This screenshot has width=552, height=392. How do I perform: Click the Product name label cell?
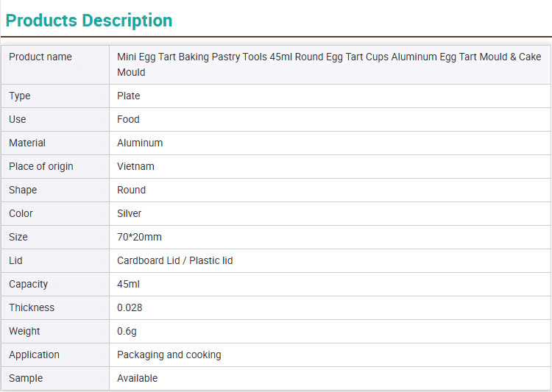[40, 57]
